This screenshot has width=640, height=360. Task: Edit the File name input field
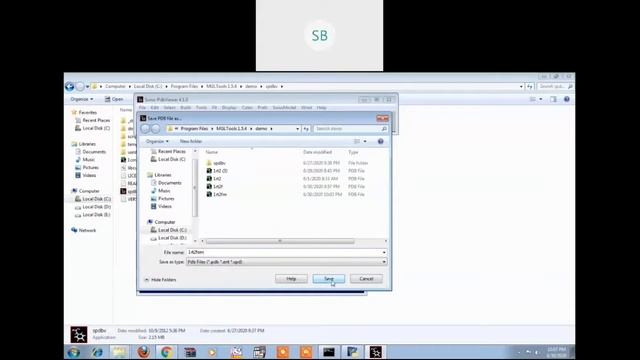point(284,252)
